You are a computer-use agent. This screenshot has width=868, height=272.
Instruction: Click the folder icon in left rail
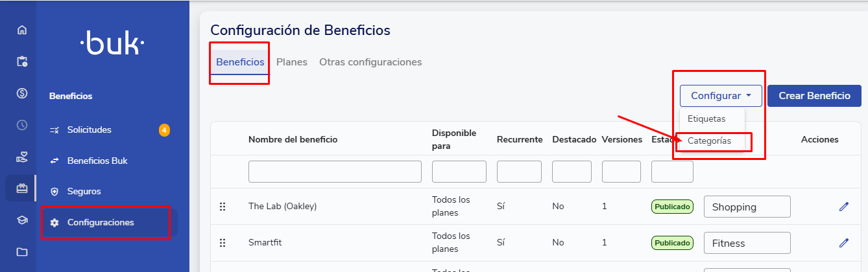click(x=22, y=252)
